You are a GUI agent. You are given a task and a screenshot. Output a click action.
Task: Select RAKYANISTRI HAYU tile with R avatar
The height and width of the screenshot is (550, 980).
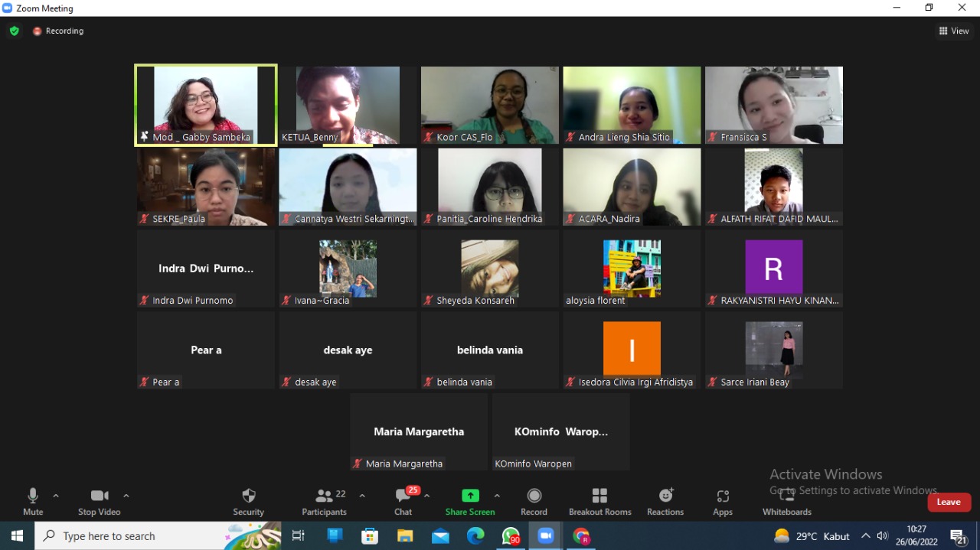pyautogui.click(x=774, y=268)
